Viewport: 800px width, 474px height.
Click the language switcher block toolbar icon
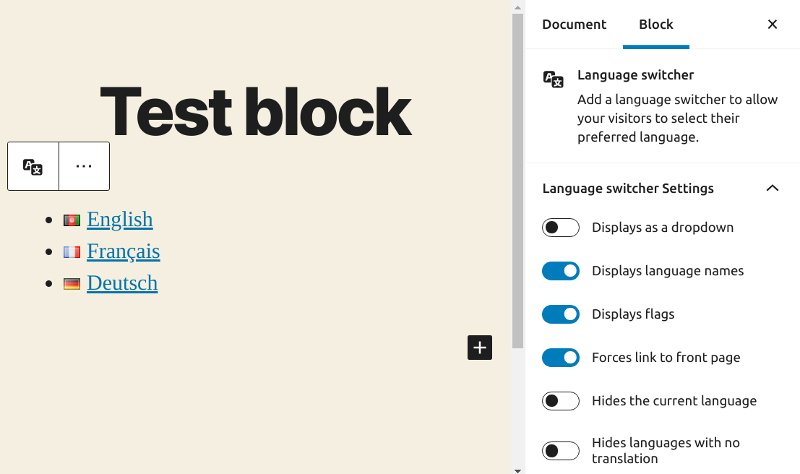pyautogui.click(x=33, y=167)
